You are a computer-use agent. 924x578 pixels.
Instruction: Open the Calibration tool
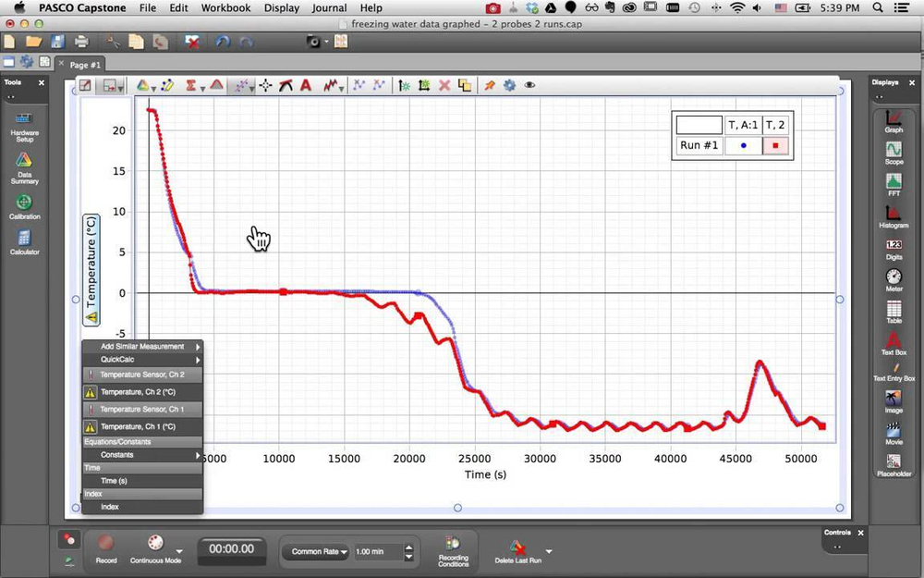24,203
